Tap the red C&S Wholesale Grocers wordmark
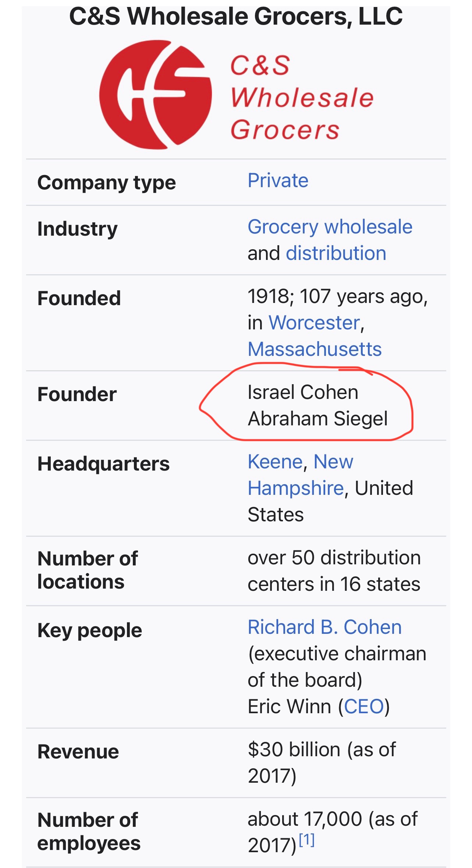The width and height of the screenshot is (472, 868). click(302, 98)
